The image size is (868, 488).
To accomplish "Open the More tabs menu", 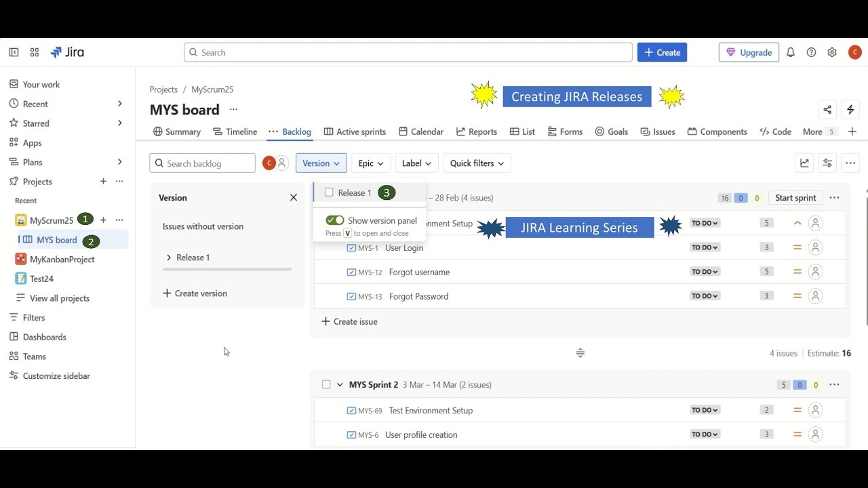I will pos(819,131).
